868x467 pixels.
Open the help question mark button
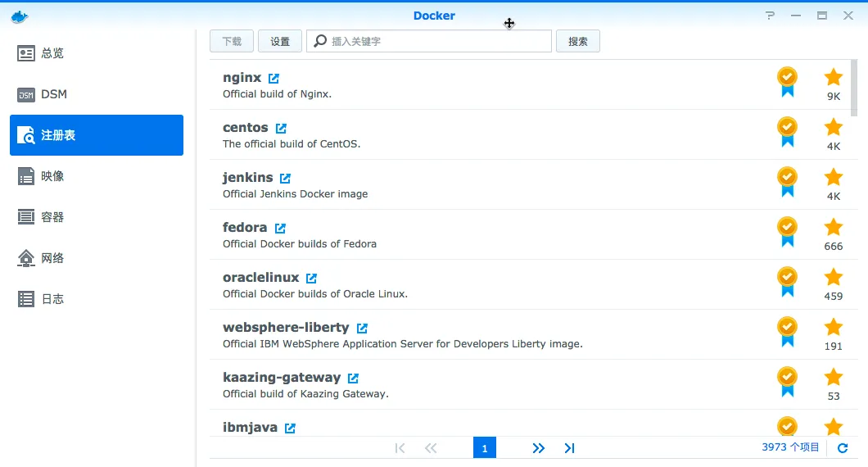tap(770, 16)
